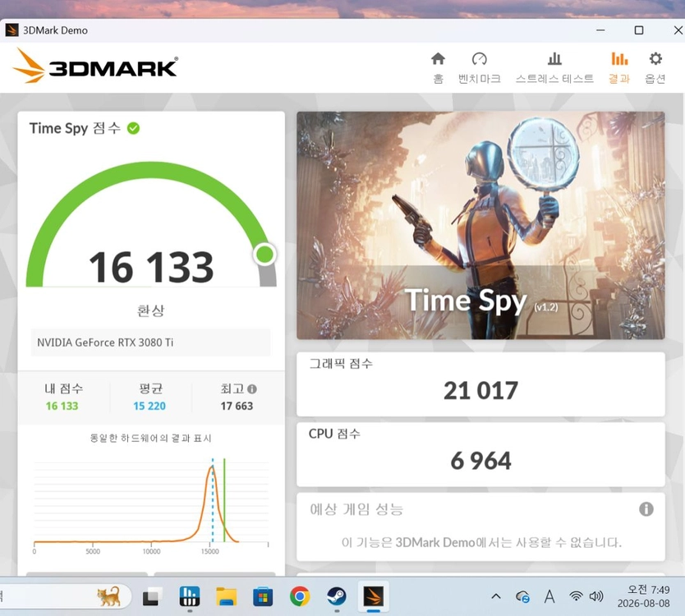Image resolution: width=685 pixels, height=616 pixels.
Task: Click the score distribution chart
Action: coord(151,504)
